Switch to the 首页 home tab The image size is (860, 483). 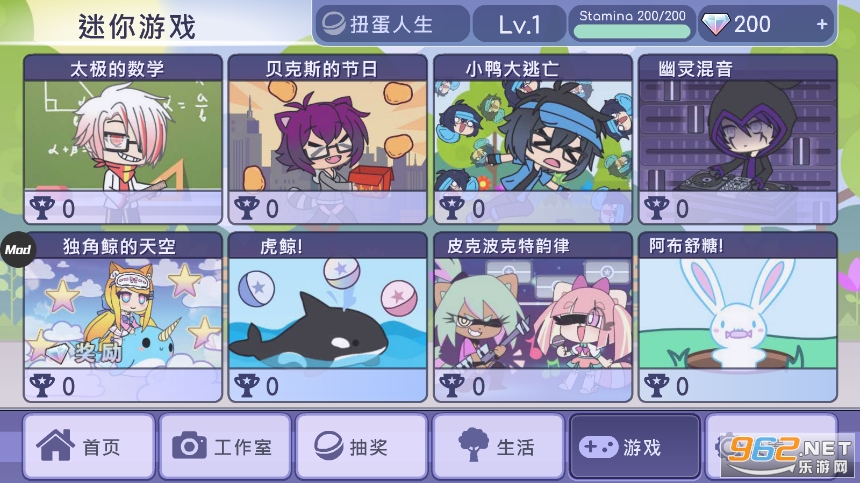(89, 446)
